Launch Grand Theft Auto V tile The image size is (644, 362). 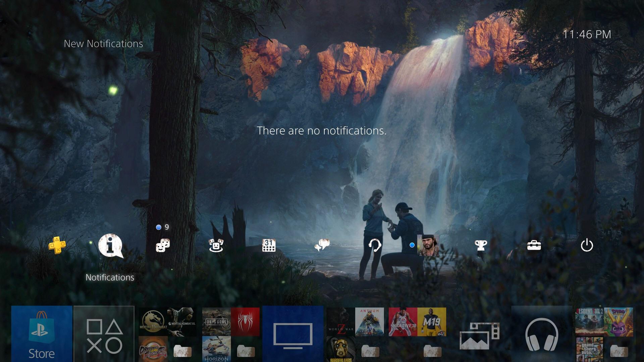coord(590,349)
